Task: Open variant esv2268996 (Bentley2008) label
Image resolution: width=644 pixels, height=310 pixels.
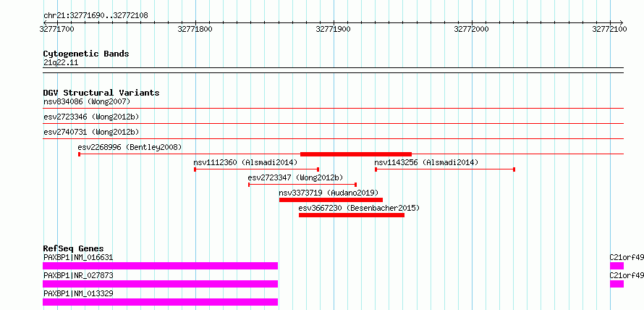Action: pyautogui.click(x=130, y=147)
